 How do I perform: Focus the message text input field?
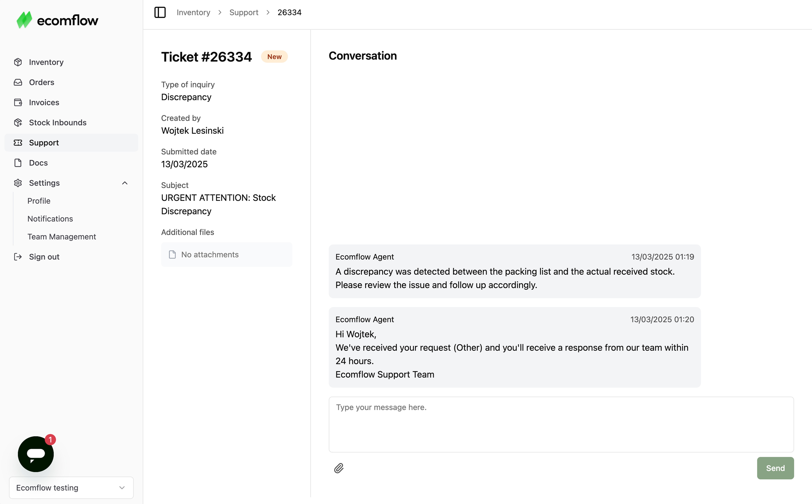pos(561,424)
